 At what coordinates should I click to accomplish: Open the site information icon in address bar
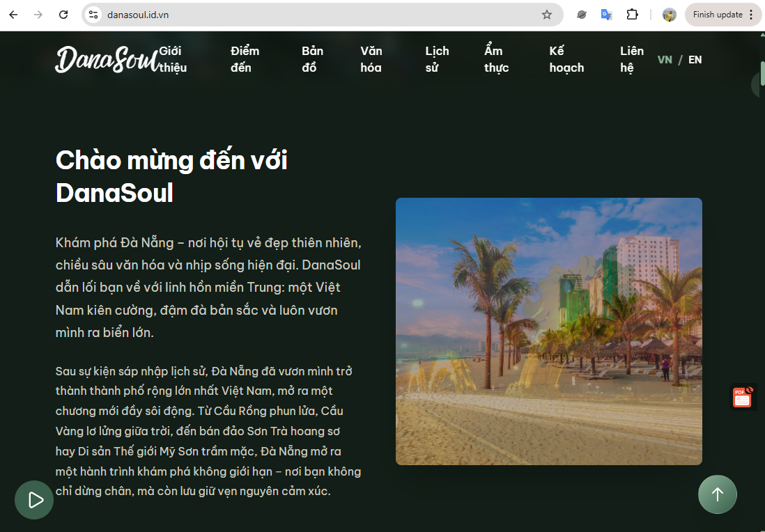[x=93, y=15]
